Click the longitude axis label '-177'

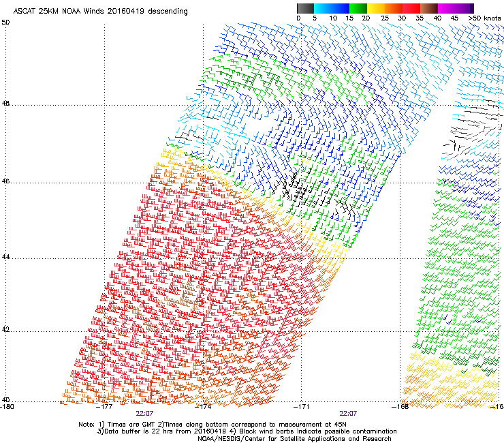coord(104,407)
